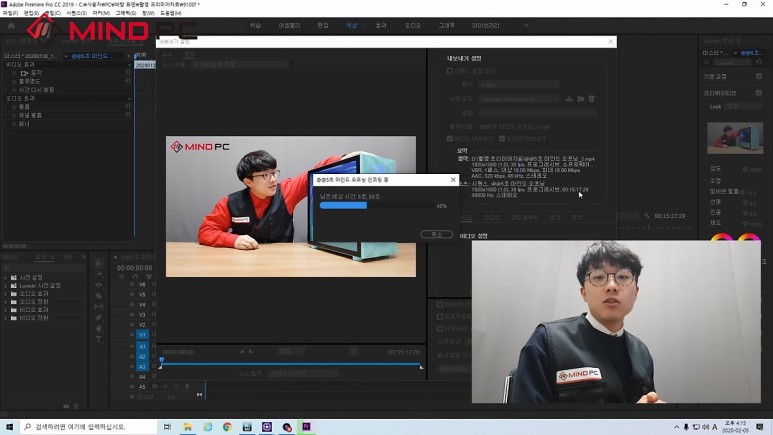
Task: Expand the 오디오 효과 folder
Action: pyautogui.click(x=5, y=293)
